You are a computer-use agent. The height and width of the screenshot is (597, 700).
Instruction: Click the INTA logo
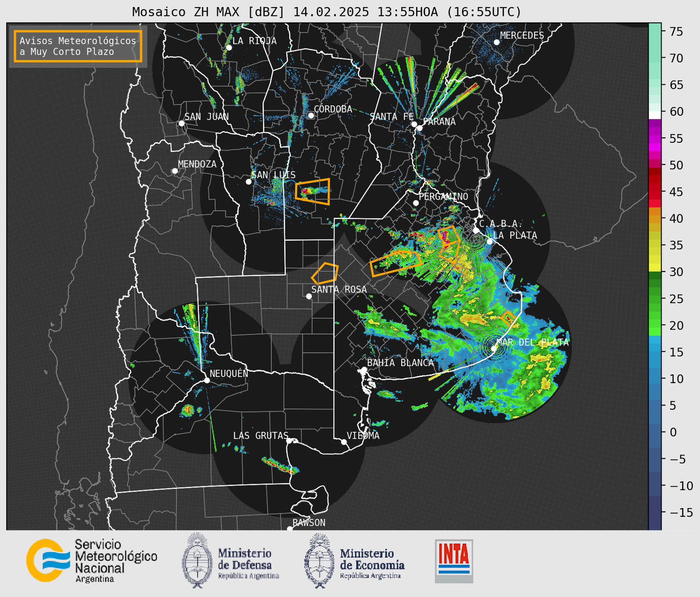point(454,561)
